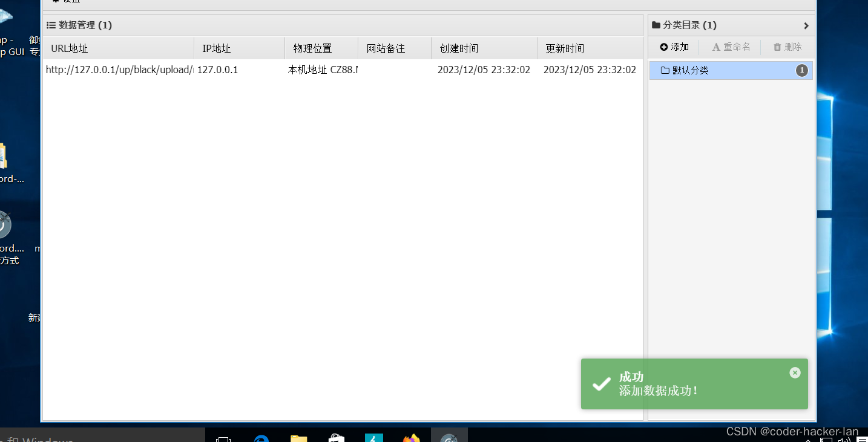This screenshot has width=868, height=442.
Task: Sort by the IP地址 column header
Action: click(240, 48)
